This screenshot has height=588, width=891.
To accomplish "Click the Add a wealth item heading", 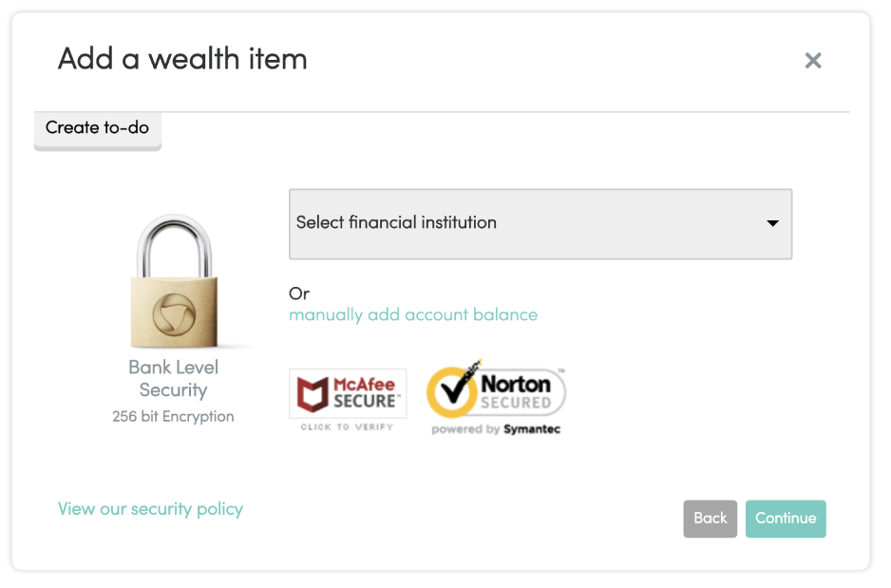I will tap(182, 59).
